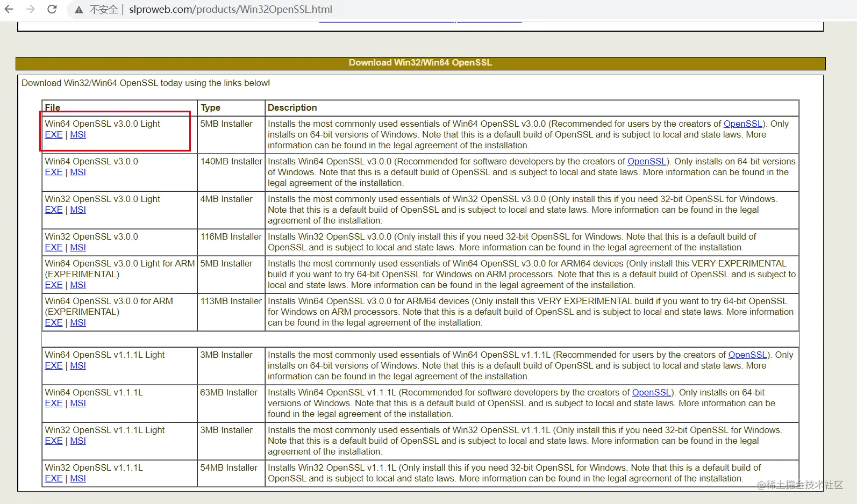Go forward to the next page
Image resolution: width=857 pixels, height=504 pixels.
[30, 9]
